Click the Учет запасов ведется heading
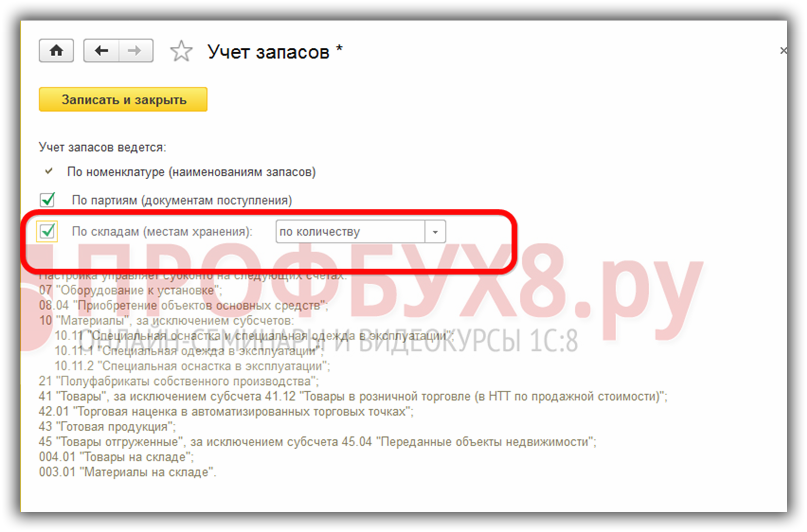 pyautogui.click(x=102, y=147)
